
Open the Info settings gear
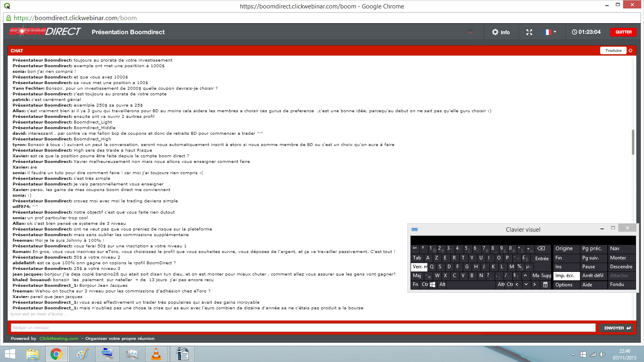point(501,32)
